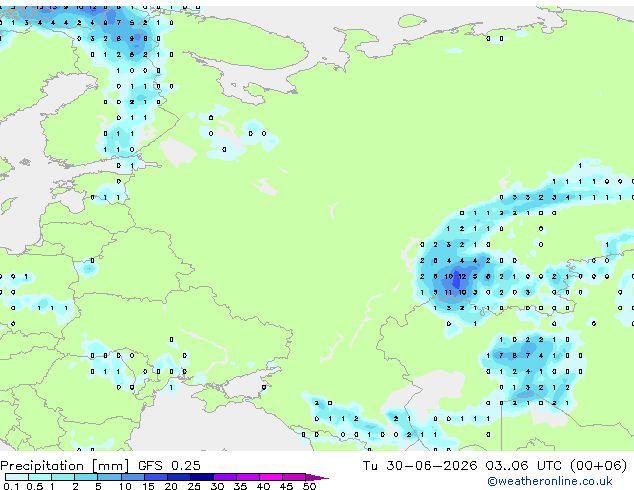
Task: Select the GFS 0.25 model label
Action: pos(169,466)
